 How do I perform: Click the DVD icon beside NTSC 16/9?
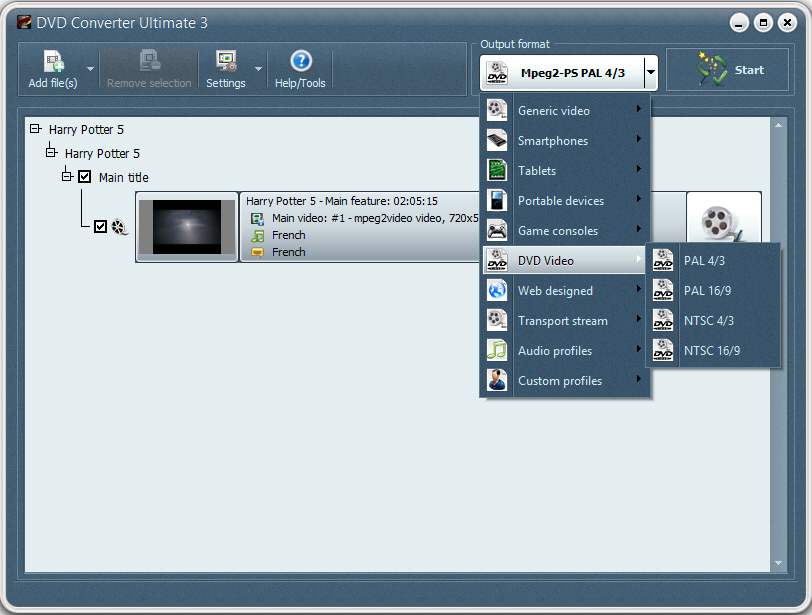pyautogui.click(x=663, y=350)
